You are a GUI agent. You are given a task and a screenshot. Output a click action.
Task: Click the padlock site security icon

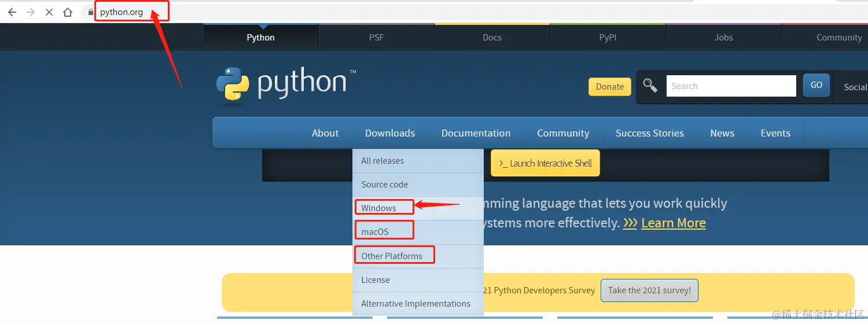pyautogui.click(x=91, y=12)
